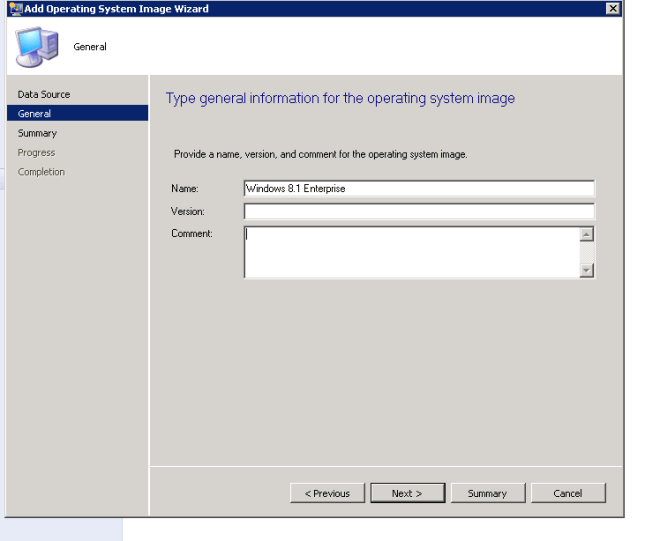Click the Comment label
The image size is (660, 541).
(191, 234)
